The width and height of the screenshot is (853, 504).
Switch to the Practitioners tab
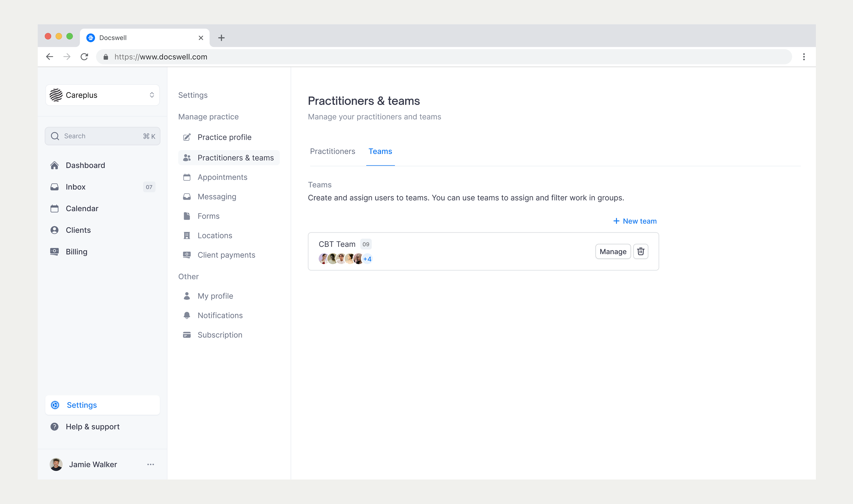coord(332,151)
